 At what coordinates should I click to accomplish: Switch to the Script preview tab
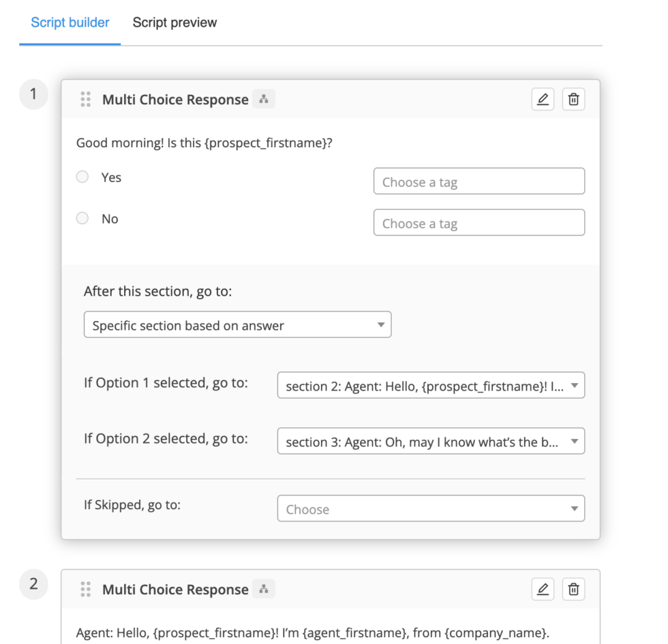pos(174,22)
